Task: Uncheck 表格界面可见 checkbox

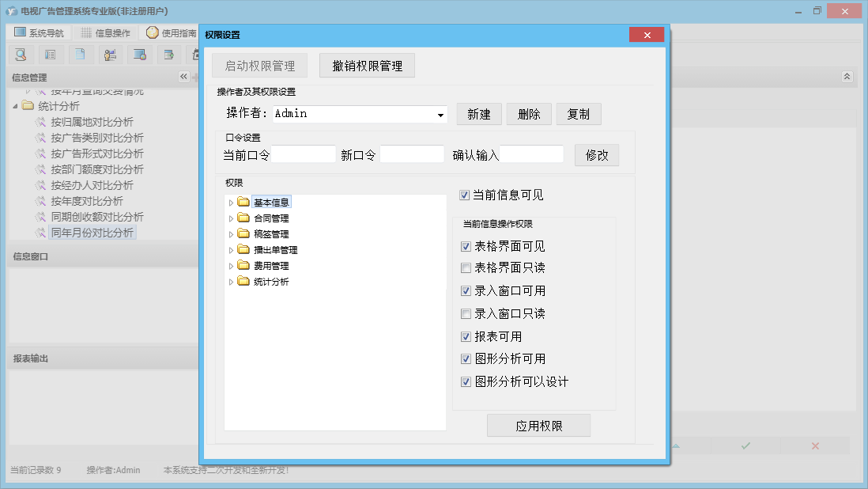Action: [x=466, y=246]
